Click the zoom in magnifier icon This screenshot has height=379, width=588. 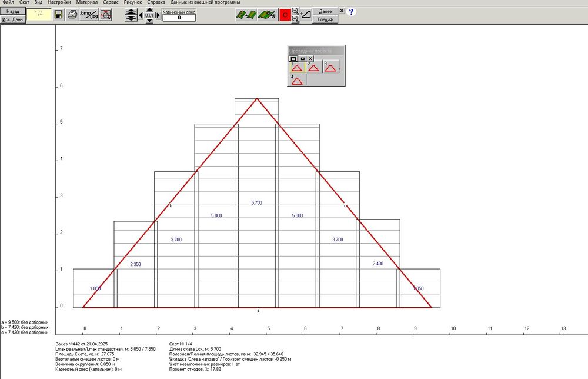296,11
